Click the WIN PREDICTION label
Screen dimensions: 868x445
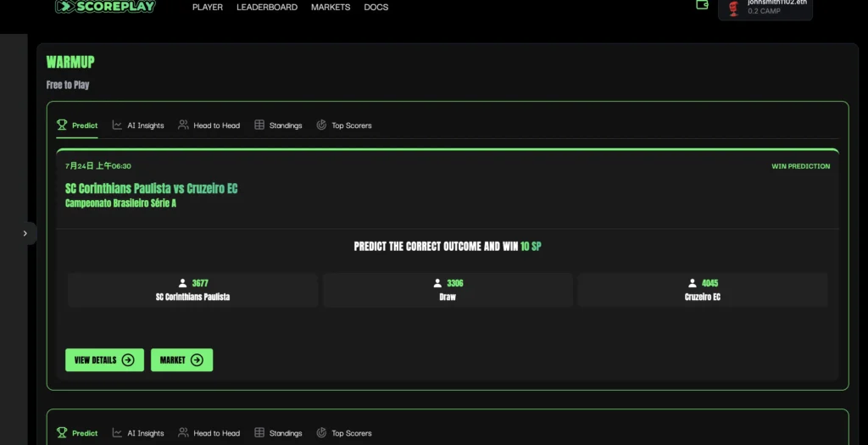tap(800, 166)
